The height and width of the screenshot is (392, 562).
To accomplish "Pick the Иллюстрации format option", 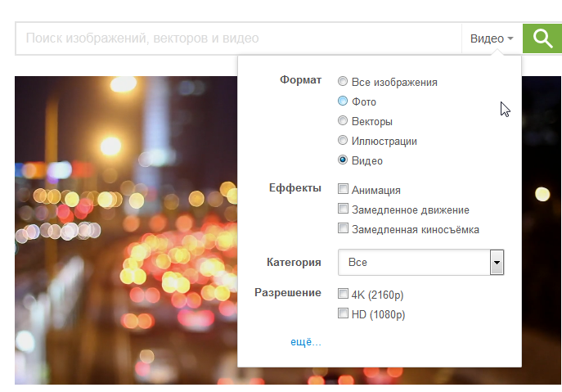I will 343,141.
